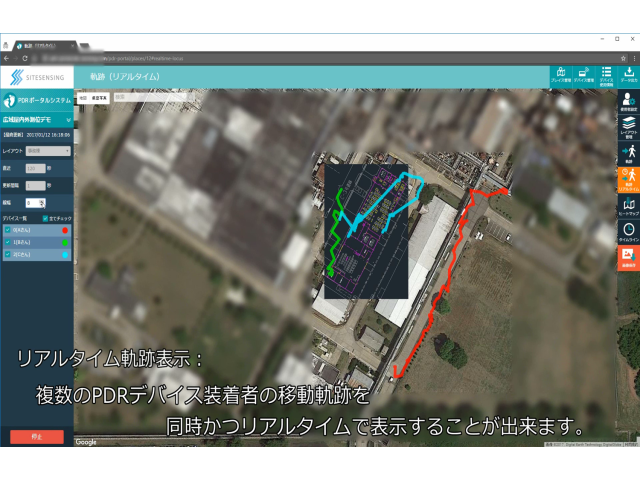Collapse the wide-area positioning demo section

pyautogui.click(x=68, y=119)
